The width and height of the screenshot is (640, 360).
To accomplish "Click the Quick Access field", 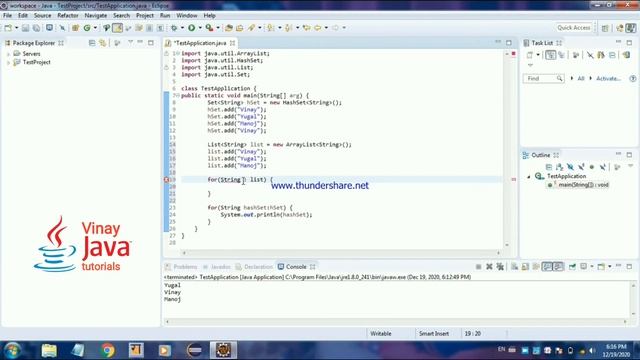I will pos(574,28).
